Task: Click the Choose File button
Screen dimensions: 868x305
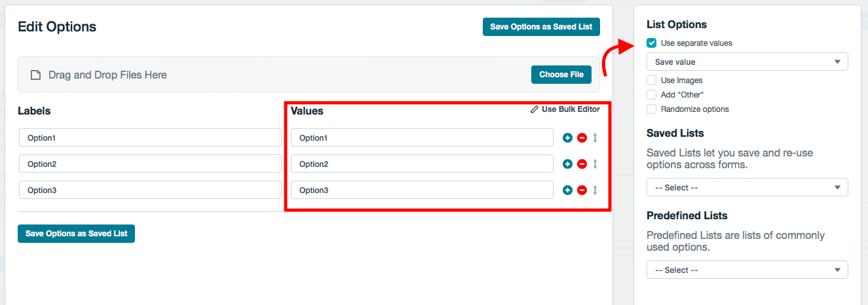Action: [561, 75]
